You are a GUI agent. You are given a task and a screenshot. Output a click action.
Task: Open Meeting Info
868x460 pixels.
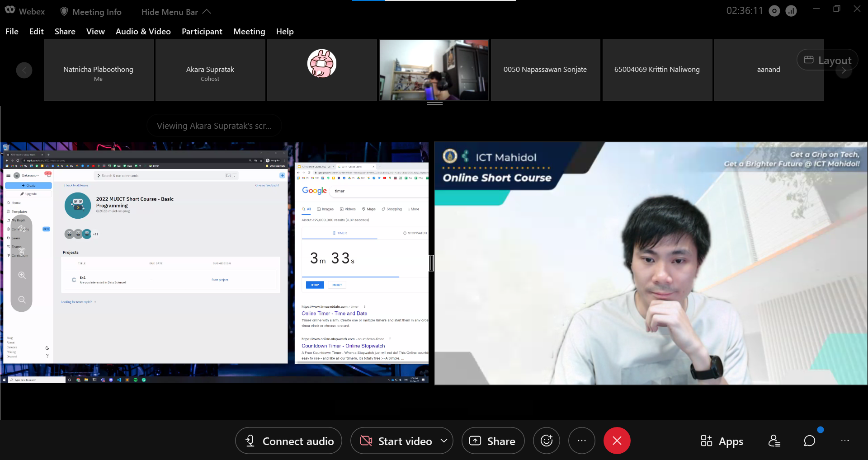[x=91, y=12]
